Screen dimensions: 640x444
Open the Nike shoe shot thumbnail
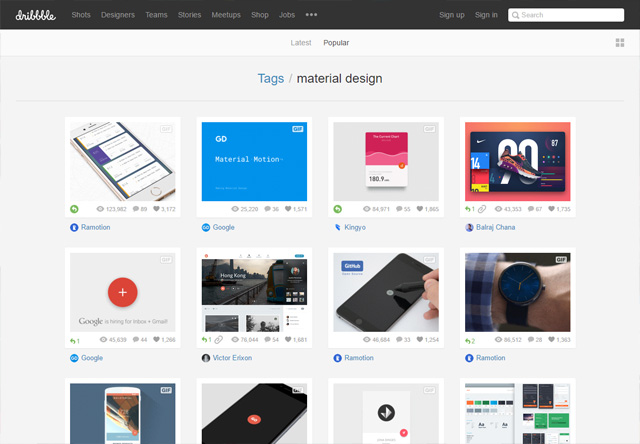coord(518,162)
